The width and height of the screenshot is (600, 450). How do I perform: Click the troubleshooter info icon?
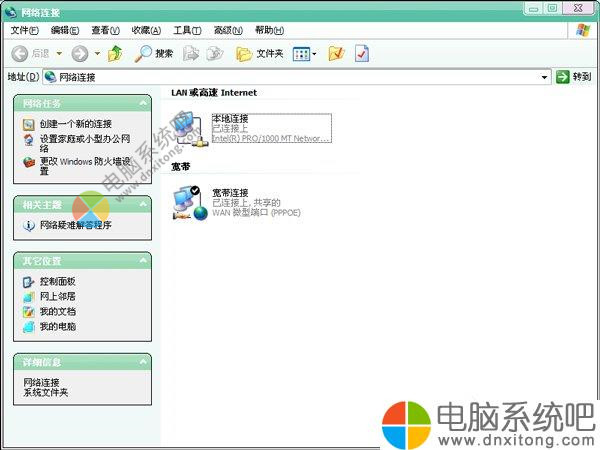[x=29, y=225]
